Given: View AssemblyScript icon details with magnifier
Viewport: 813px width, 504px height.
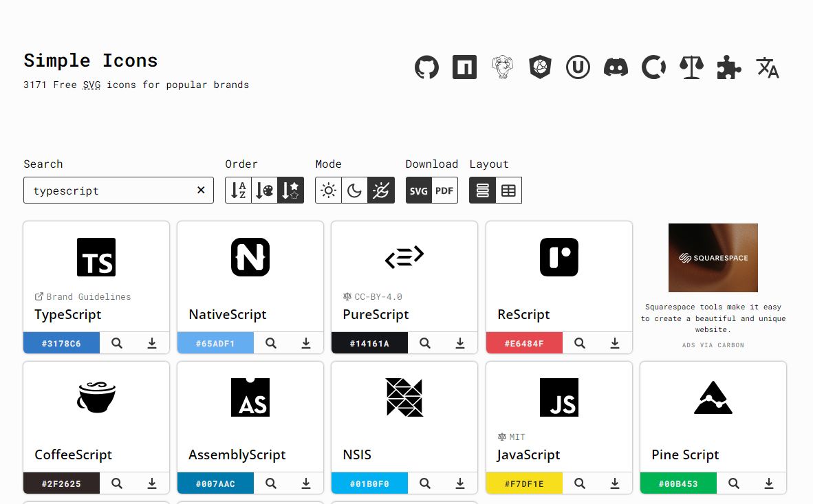Looking at the screenshot, I should point(271,484).
